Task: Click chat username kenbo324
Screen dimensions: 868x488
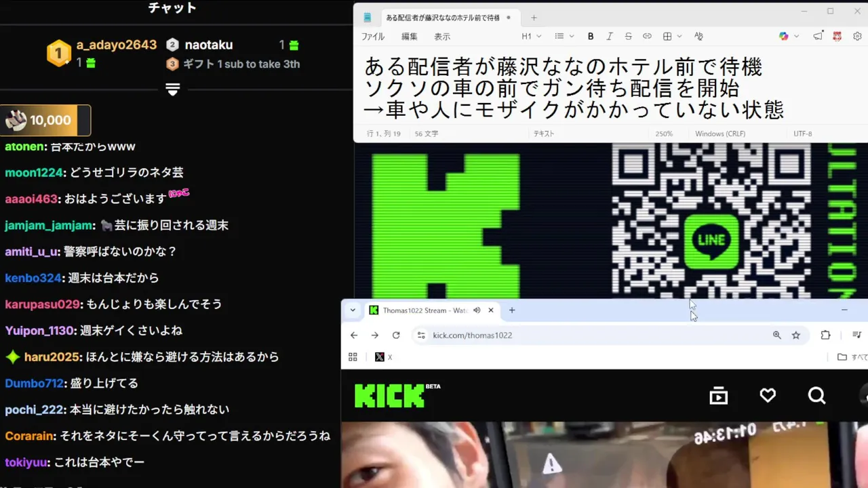Action: pos(33,278)
